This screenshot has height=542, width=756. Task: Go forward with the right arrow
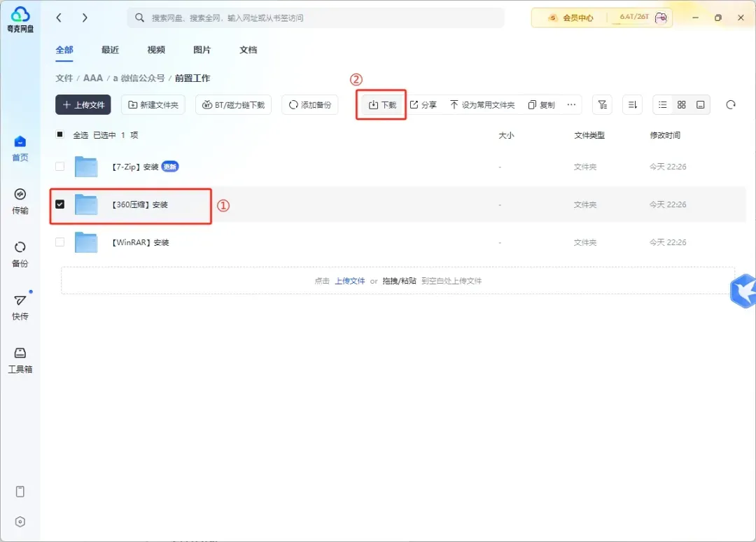[x=85, y=18]
